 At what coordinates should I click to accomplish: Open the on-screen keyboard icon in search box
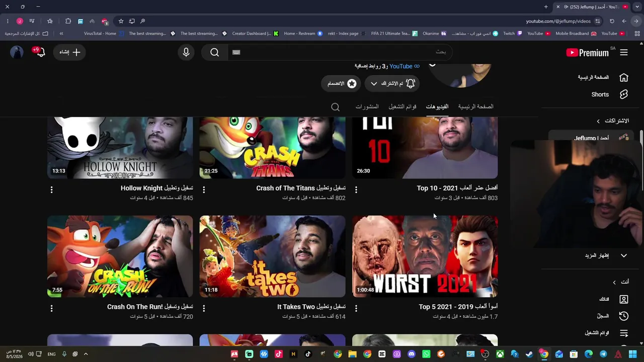coord(236,52)
